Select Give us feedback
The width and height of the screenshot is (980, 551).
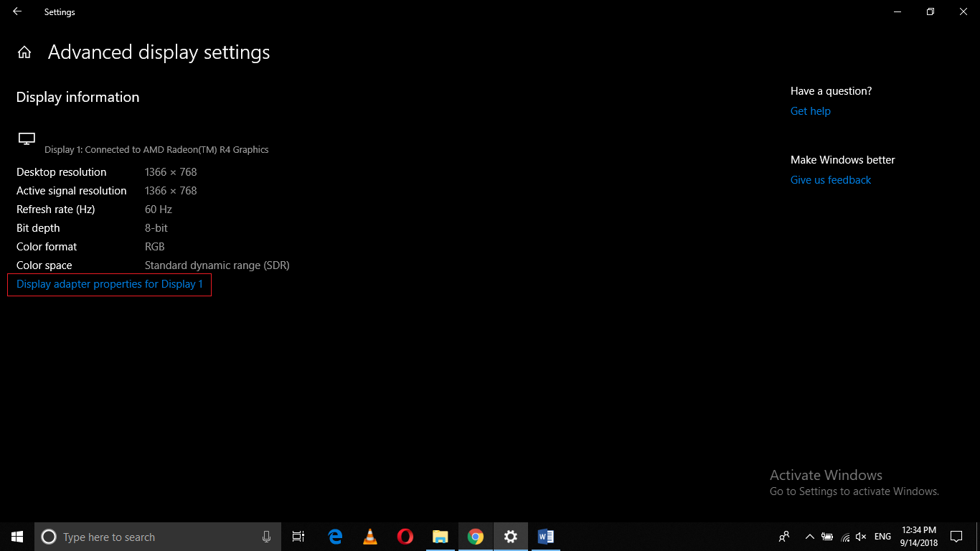tap(830, 179)
